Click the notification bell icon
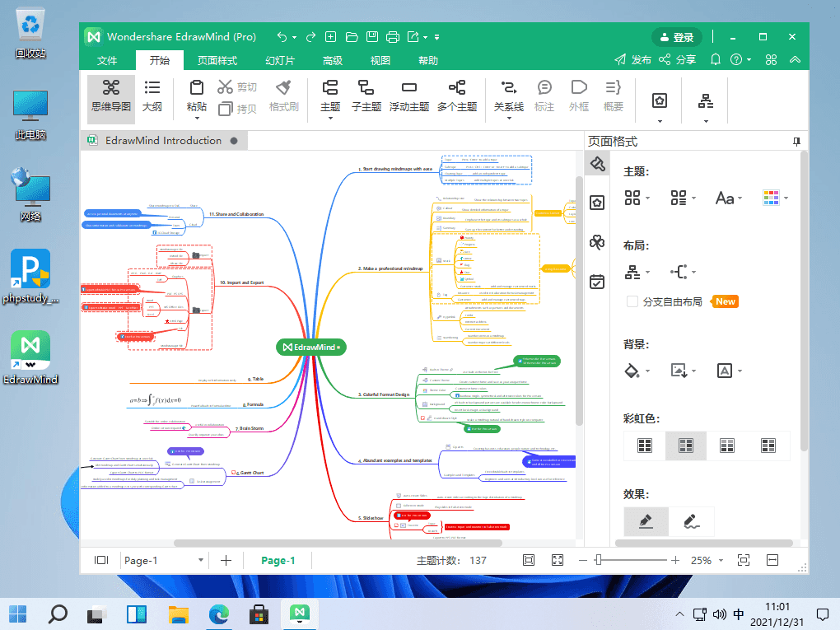The width and height of the screenshot is (840, 630). tap(715, 59)
